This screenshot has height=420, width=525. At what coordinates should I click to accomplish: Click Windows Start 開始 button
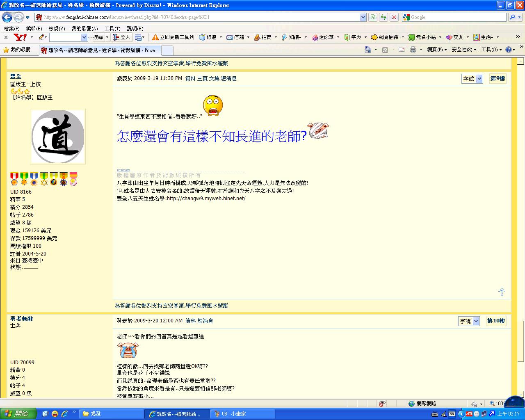pyautogui.click(x=18, y=414)
